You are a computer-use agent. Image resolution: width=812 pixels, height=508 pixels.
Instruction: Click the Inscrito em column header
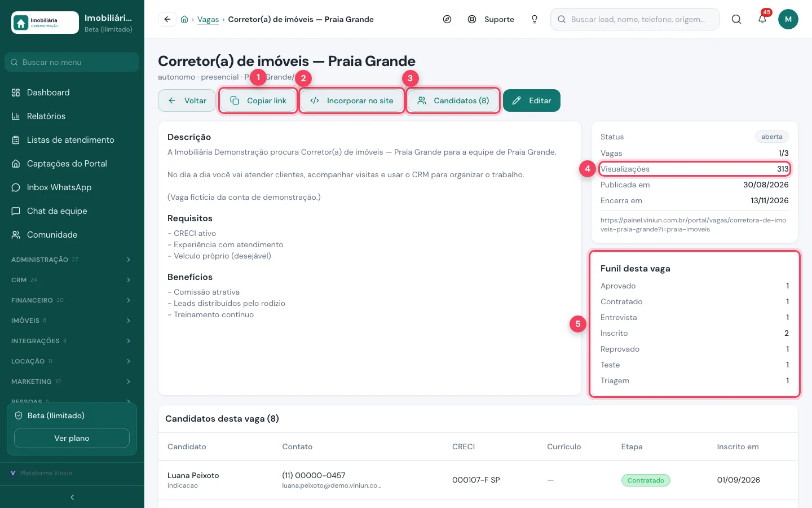click(738, 446)
